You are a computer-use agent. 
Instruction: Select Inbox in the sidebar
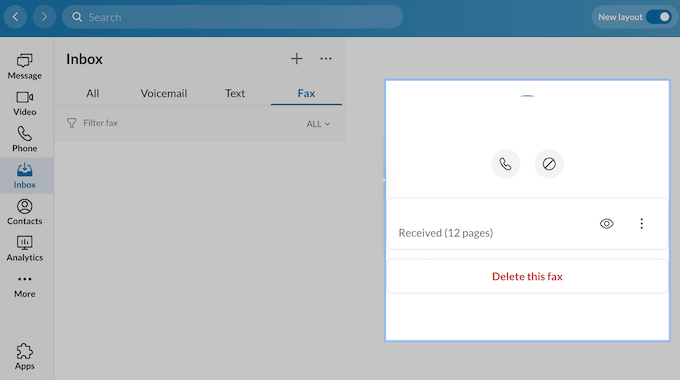tap(25, 176)
